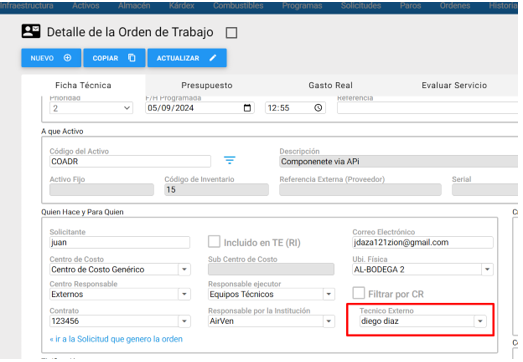Click the ACTUALIZAR button
This screenshot has width=523, height=362.
[x=187, y=58]
